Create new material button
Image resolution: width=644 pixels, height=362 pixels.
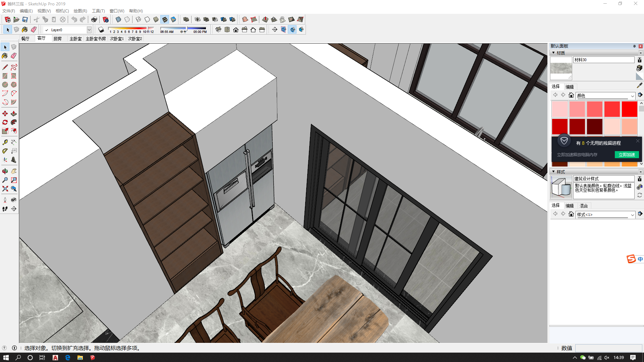pyautogui.click(x=639, y=68)
